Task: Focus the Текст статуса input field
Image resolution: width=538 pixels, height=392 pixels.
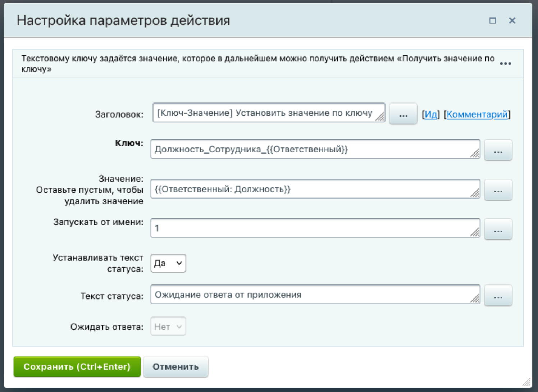Action: (x=311, y=295)
